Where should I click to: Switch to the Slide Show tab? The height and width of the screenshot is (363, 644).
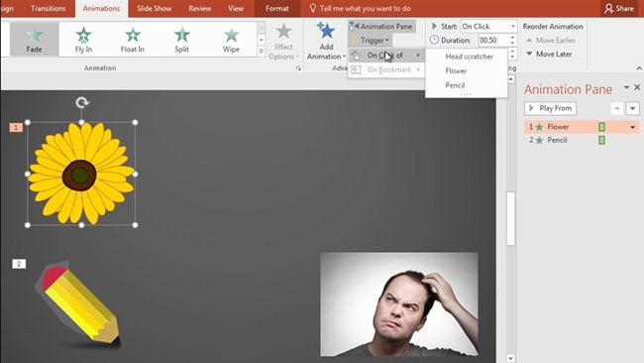(x=154, y=8)
